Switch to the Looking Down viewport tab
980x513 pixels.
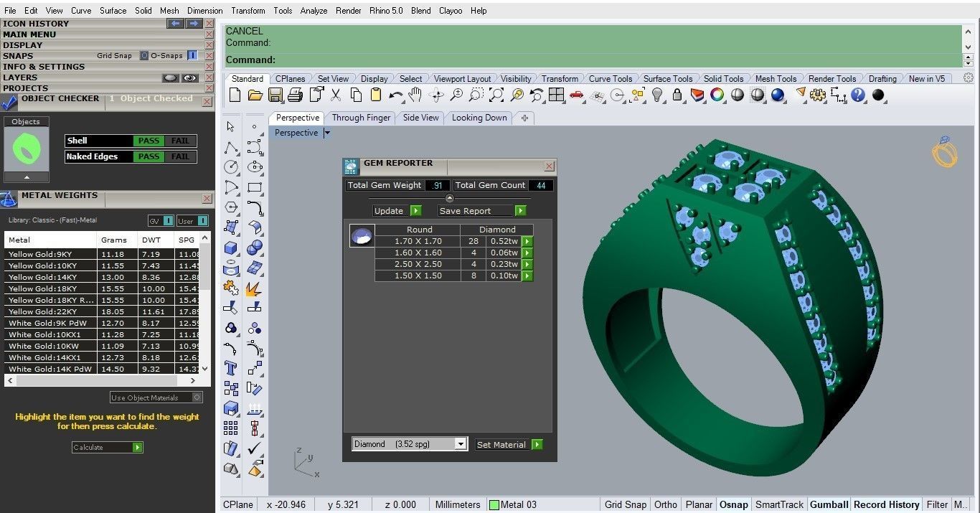tap(479, 118)
